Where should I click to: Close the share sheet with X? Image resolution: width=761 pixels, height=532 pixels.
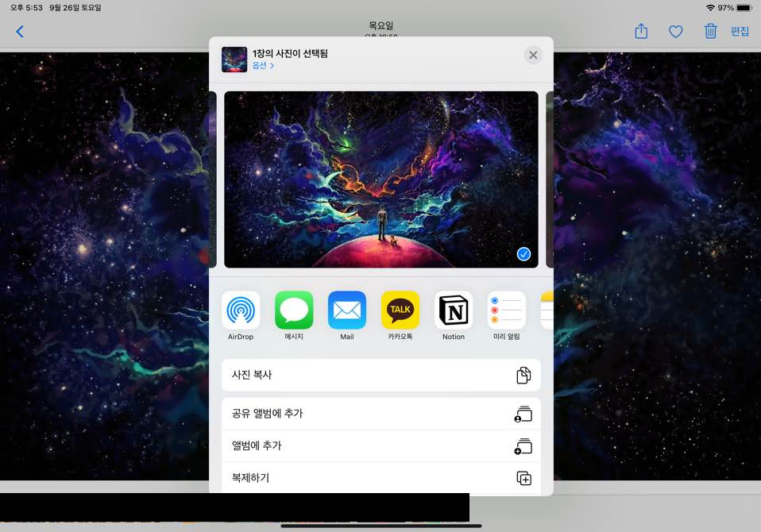(533, 55)
